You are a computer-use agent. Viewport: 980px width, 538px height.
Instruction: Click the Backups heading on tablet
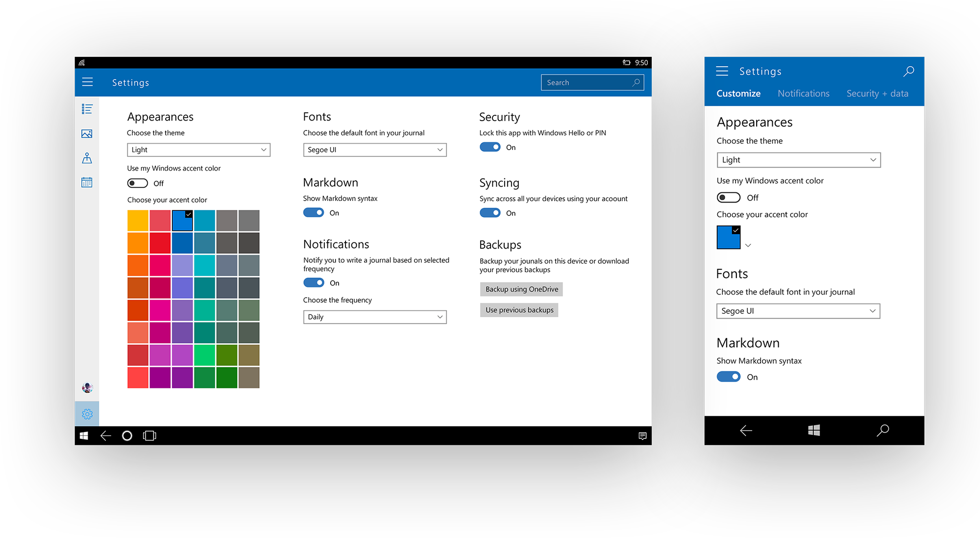click(500, 245)
